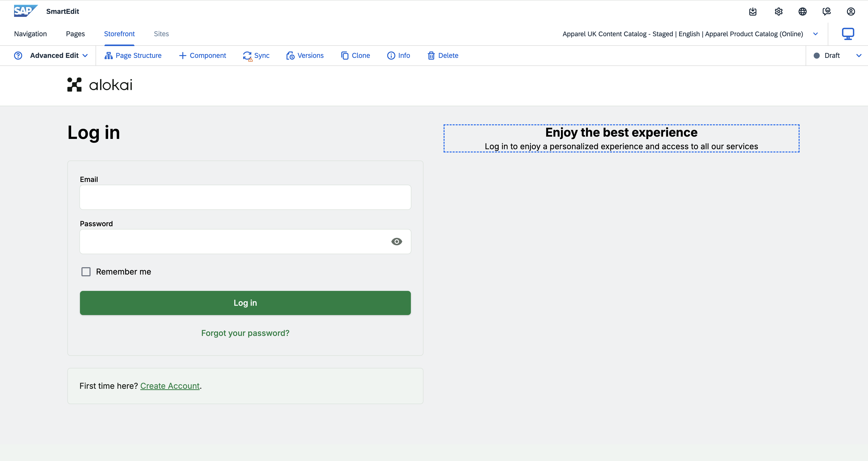Click the Sync toolbar label
This screenshot has height=461, width=868.
pos(262,56)
